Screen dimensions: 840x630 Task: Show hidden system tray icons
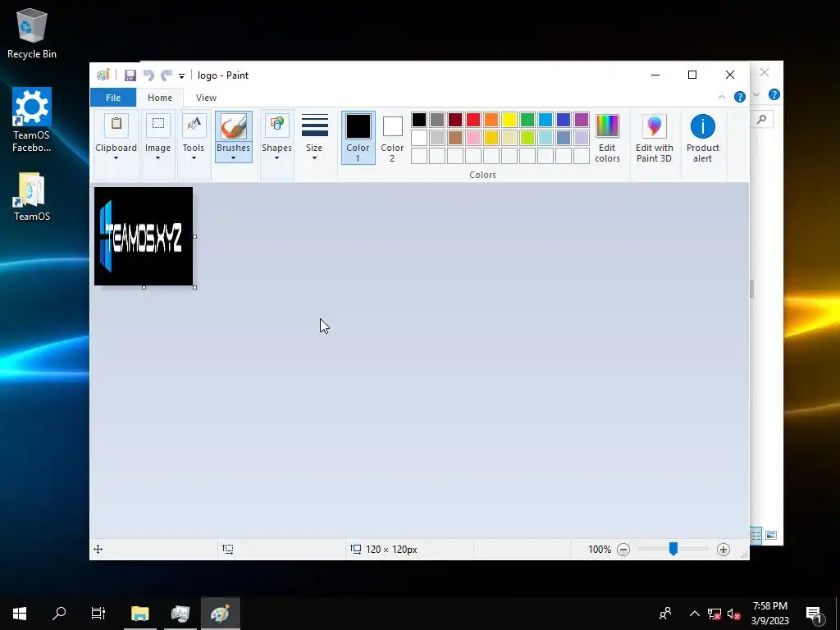[x=694, y=614]
